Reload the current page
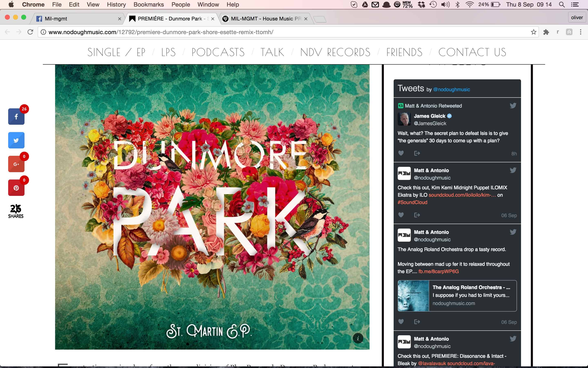Viewport: 588px width, 368px height. pos(30,32)
